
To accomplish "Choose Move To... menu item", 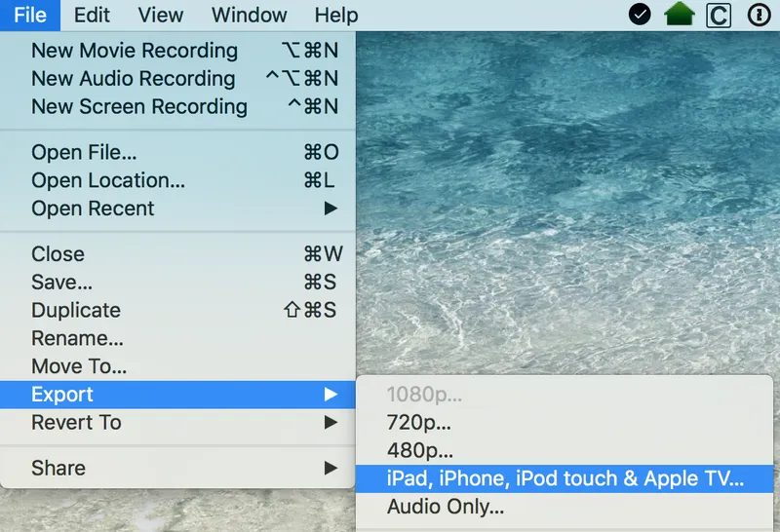I will (x=177, y=366).
